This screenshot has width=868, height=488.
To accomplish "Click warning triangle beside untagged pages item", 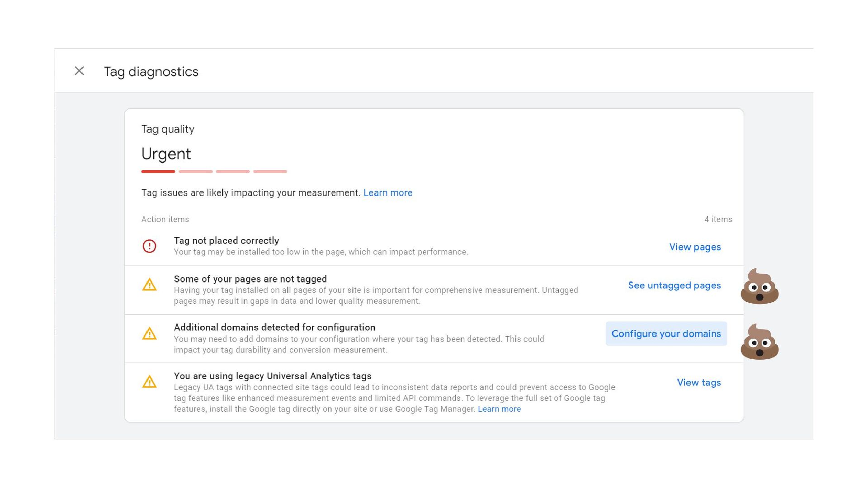I will [x=149, y=285].
